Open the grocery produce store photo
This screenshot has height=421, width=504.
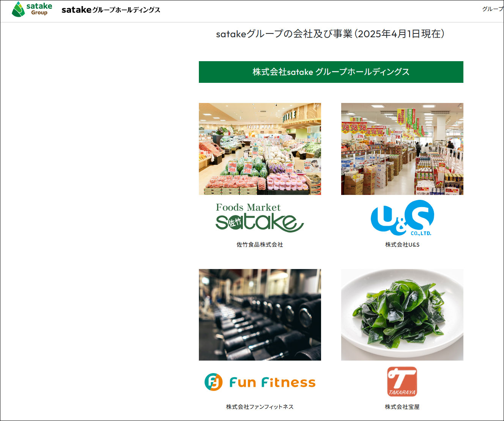pyautogui.click(x=260, y=149)
